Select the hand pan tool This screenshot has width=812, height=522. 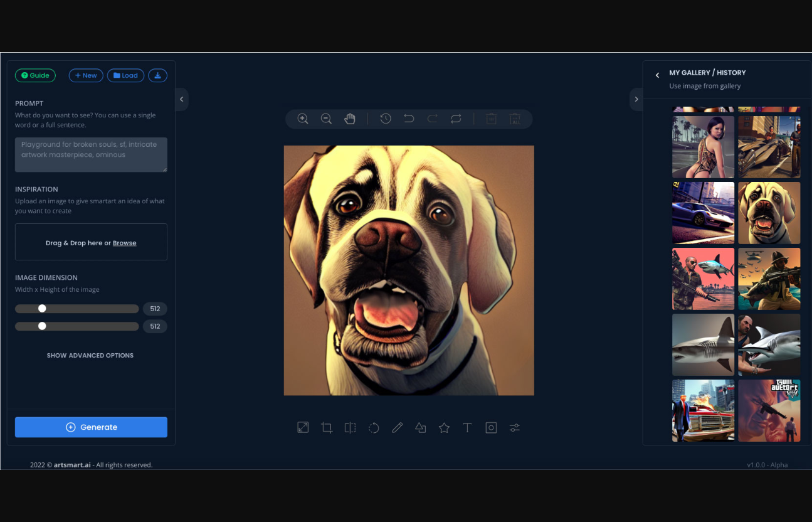pos(350,119)
